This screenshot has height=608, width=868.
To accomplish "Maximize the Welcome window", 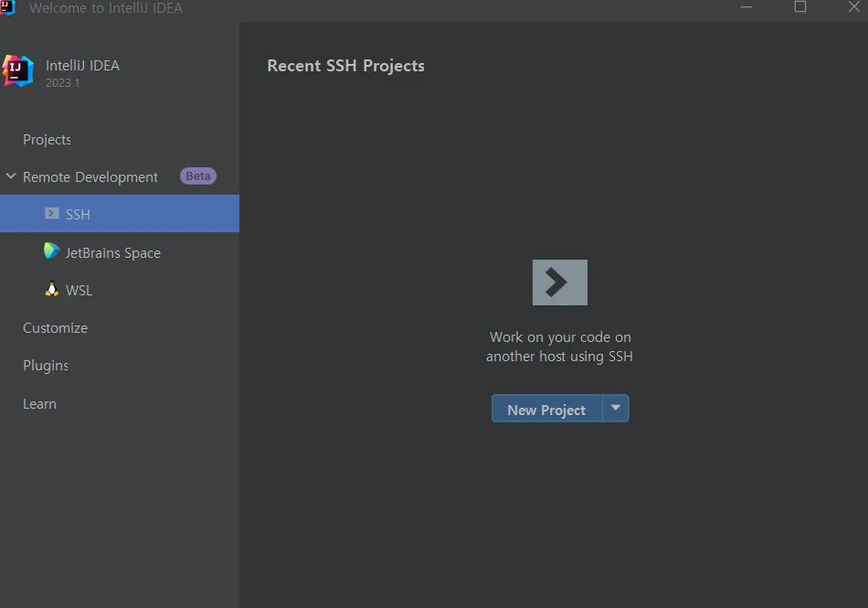I will (x=800, y=6).
